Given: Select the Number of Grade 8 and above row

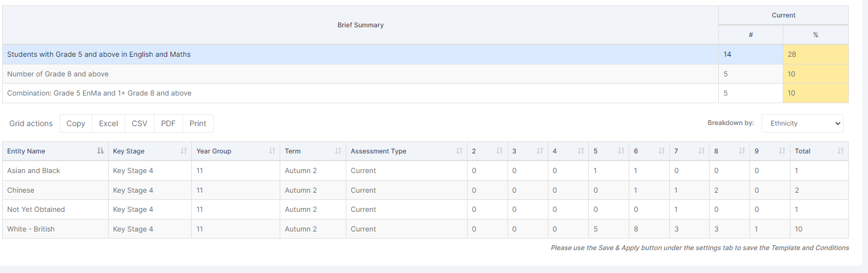Looking at the screenshot, I should (x=426, y=74).
